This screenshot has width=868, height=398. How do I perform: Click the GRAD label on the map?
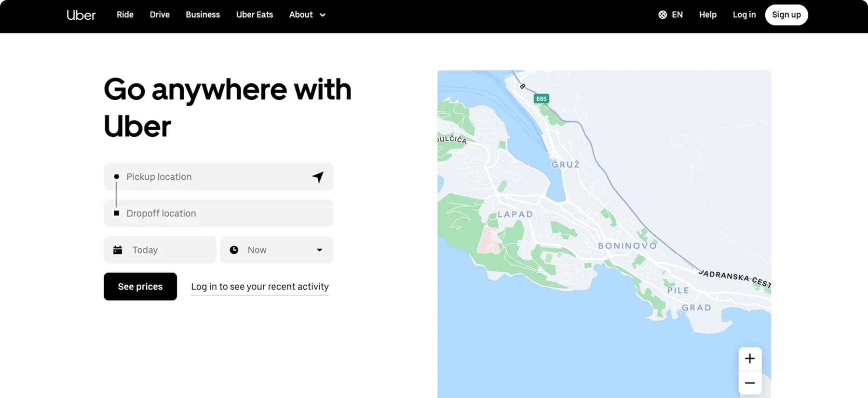696,308
